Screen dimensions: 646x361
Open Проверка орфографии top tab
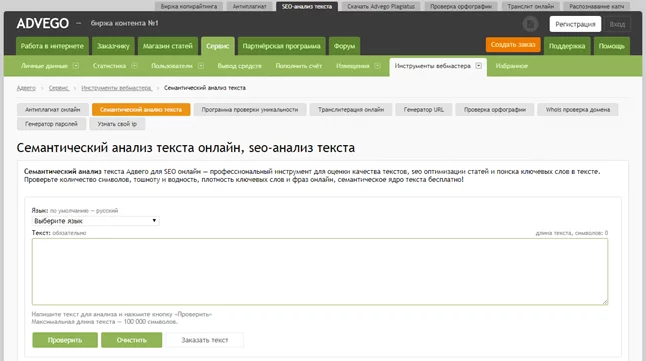(461, 6)
